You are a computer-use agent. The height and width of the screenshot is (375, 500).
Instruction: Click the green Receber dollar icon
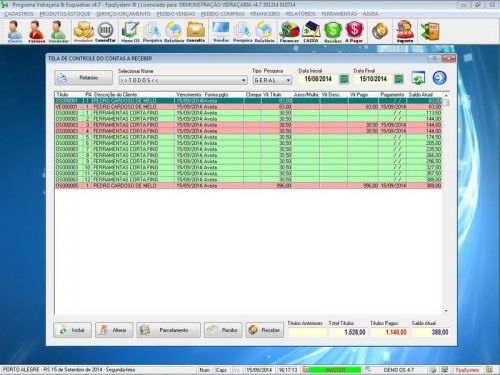[333, 31]
